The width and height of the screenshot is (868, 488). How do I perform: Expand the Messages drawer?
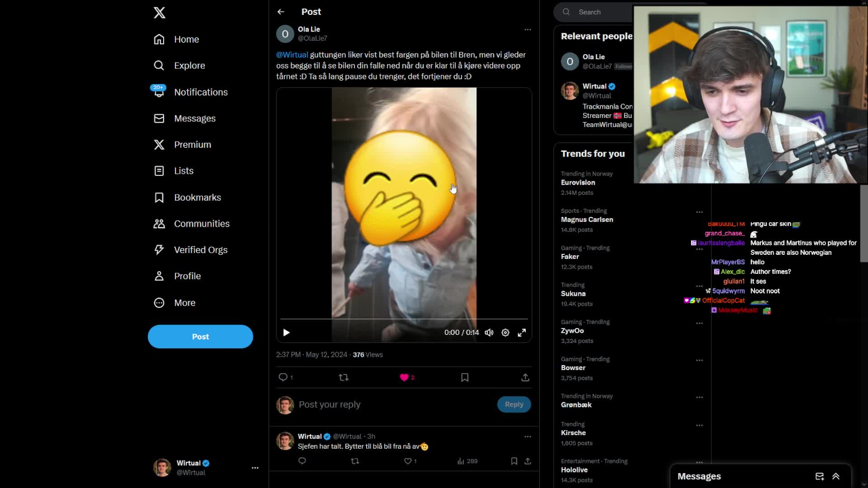(x=836, y=476)
